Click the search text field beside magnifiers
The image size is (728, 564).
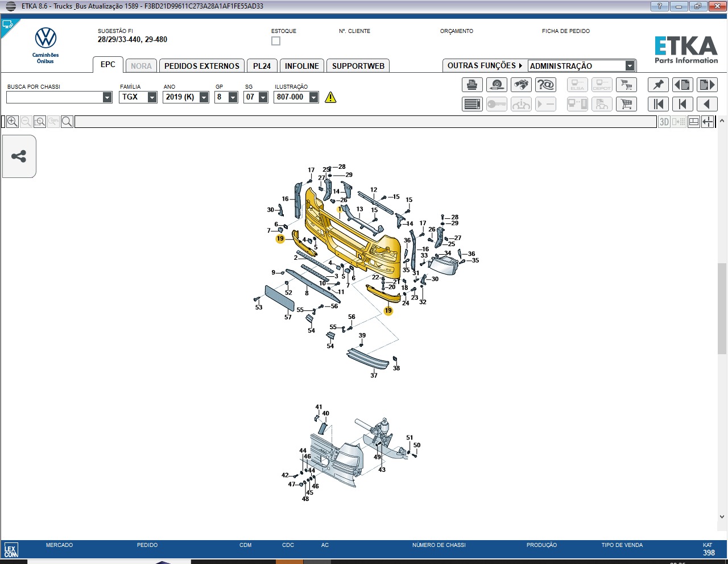[x=365, y=122]
